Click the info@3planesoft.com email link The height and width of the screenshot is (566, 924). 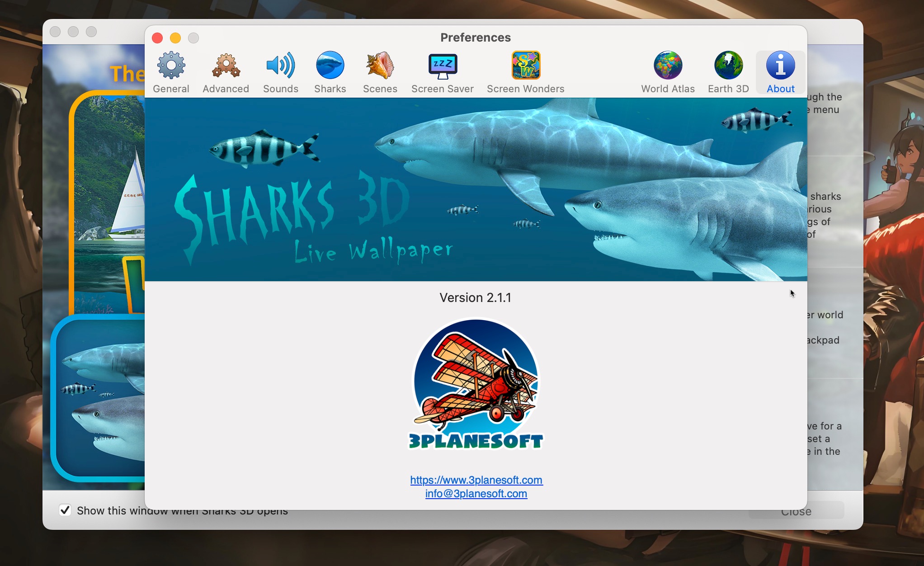tap(476, 494)
